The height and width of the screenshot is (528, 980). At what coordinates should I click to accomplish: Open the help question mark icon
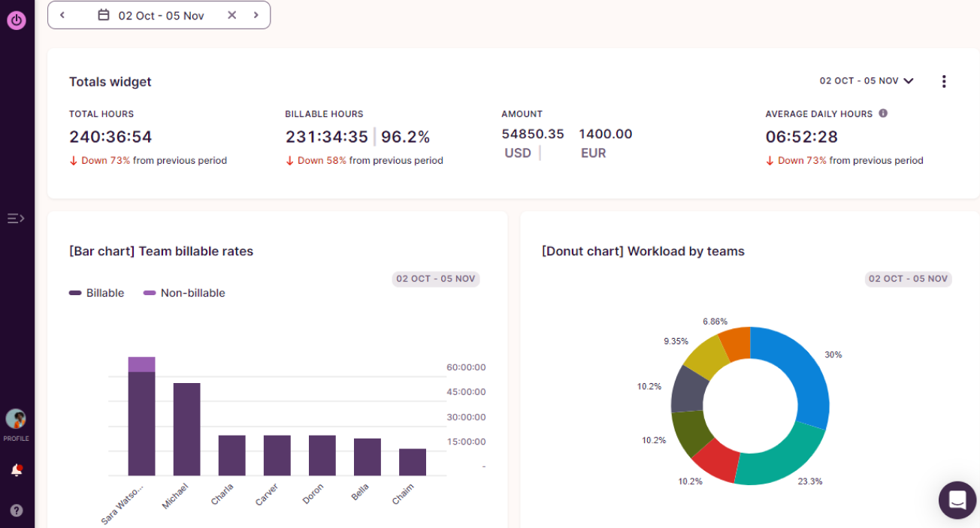[x=16, y=511]
